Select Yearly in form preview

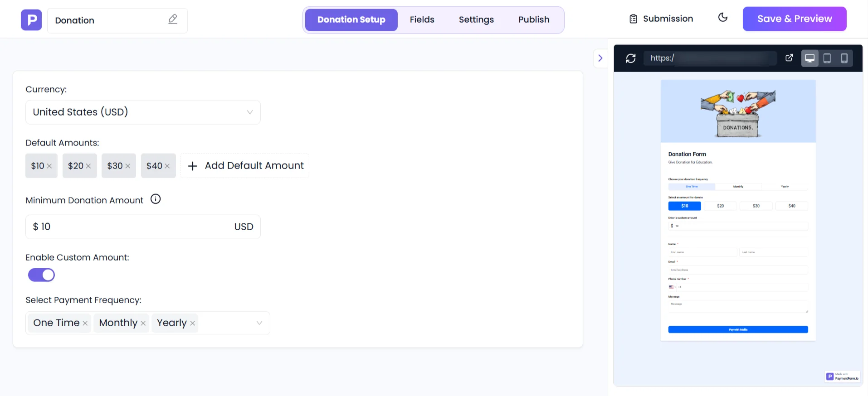click(785, 187)
